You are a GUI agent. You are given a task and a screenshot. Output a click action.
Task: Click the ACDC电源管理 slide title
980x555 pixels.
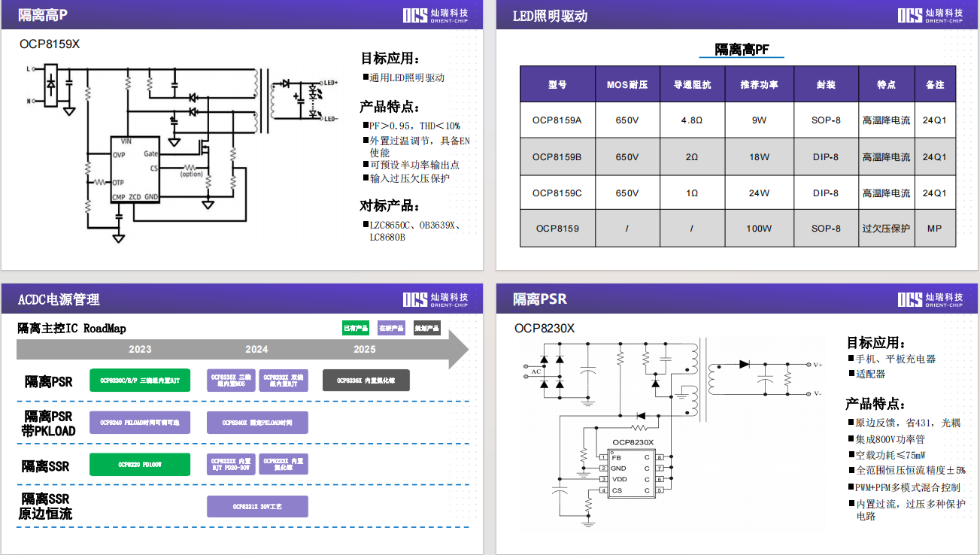(x=59, y=299)
